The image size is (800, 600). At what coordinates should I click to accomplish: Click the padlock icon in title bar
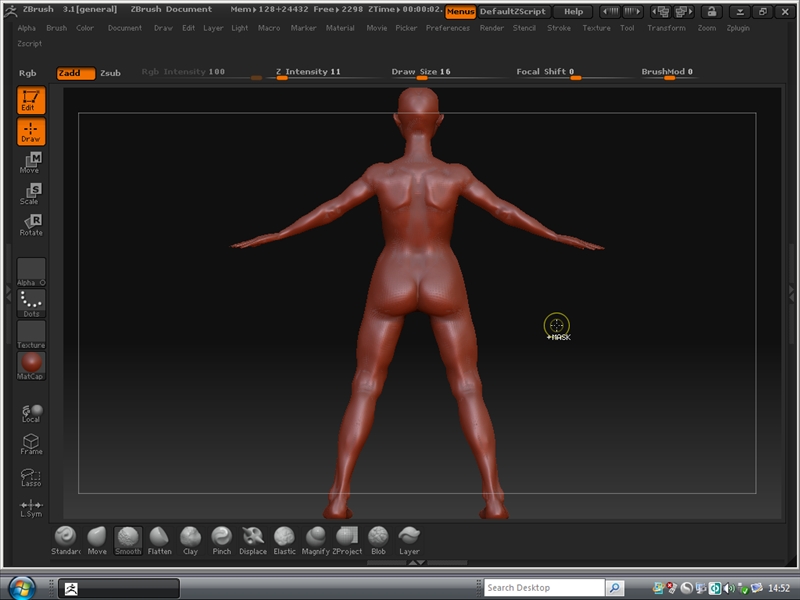(712, 11)
